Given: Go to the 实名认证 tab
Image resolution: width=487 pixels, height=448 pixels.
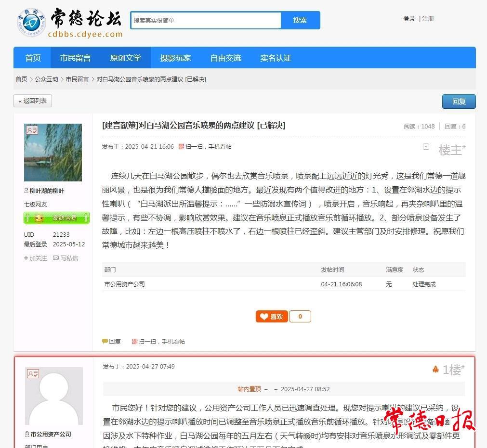Looking at the screenshot, I should [276, 58].
